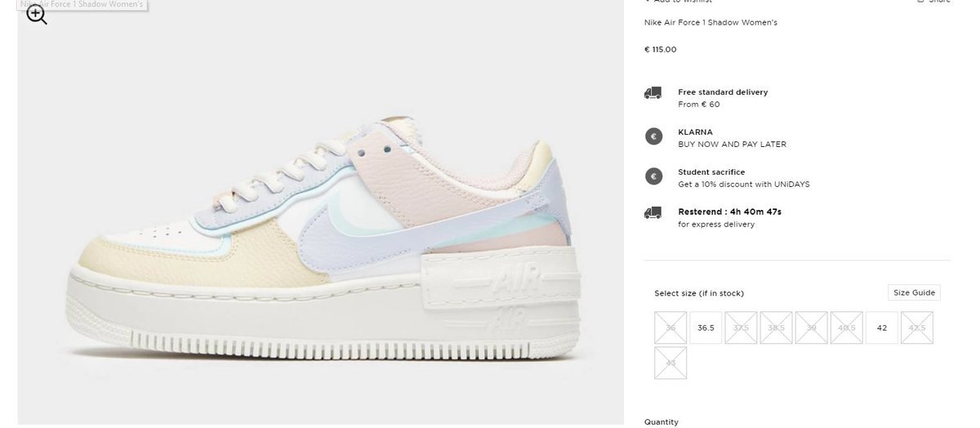The width and height of the screenshot is (980, 428).
Task: Click the student discount euro circle icon
Action: (653, 176)
